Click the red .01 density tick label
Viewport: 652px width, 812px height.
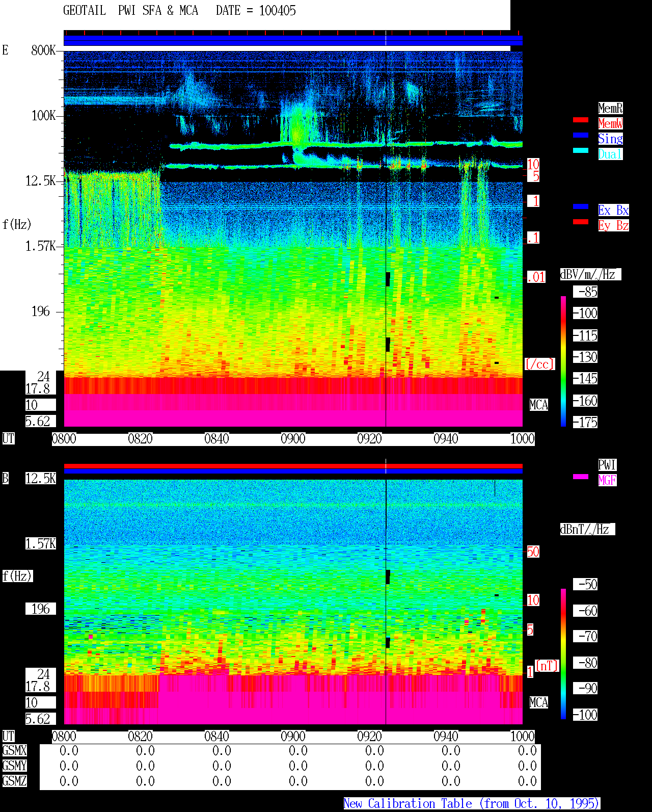tap(536, 277)
